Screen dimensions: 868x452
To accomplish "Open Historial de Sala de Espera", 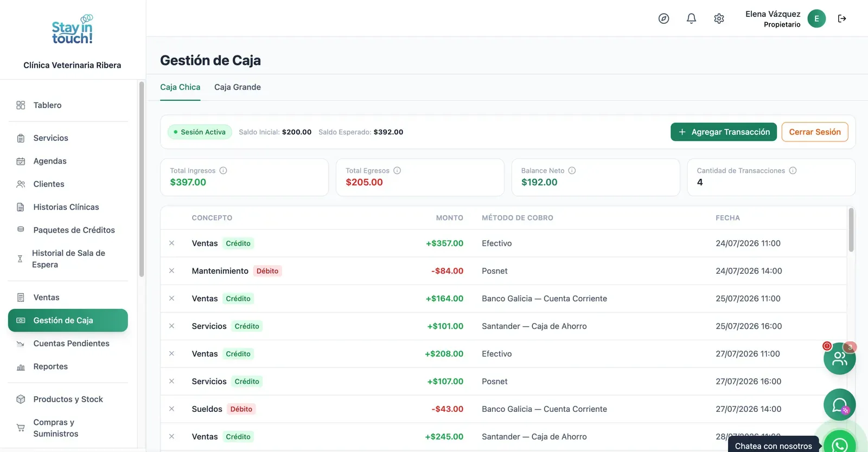I will (68, 259).
